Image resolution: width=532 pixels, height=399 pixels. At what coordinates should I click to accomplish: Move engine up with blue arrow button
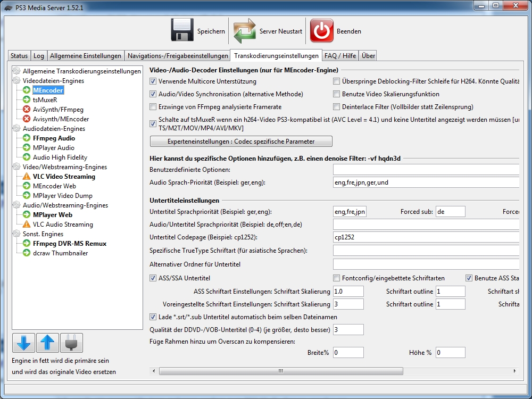tap(47, 343)
